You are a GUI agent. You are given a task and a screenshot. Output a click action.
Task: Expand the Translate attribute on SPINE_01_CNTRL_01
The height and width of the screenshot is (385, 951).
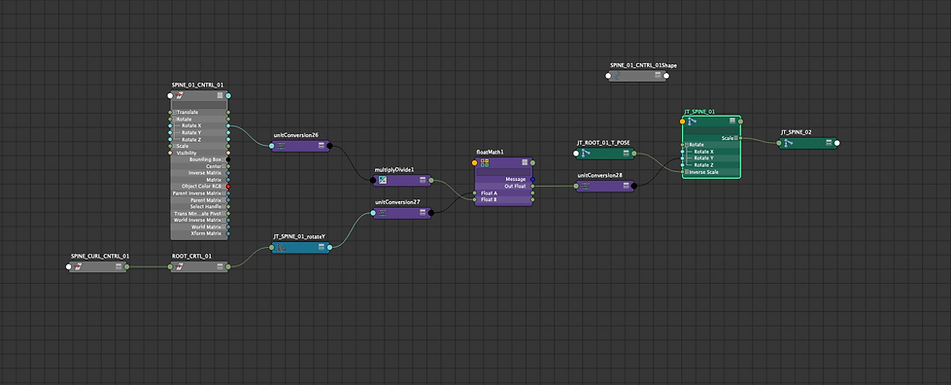(x=175, y=113)
